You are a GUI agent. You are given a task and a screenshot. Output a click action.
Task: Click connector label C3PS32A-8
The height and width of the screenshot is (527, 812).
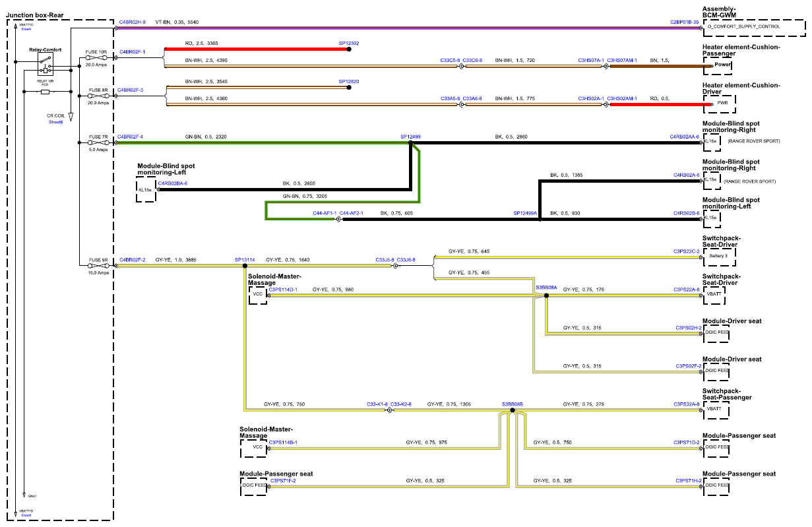[686, 404]
